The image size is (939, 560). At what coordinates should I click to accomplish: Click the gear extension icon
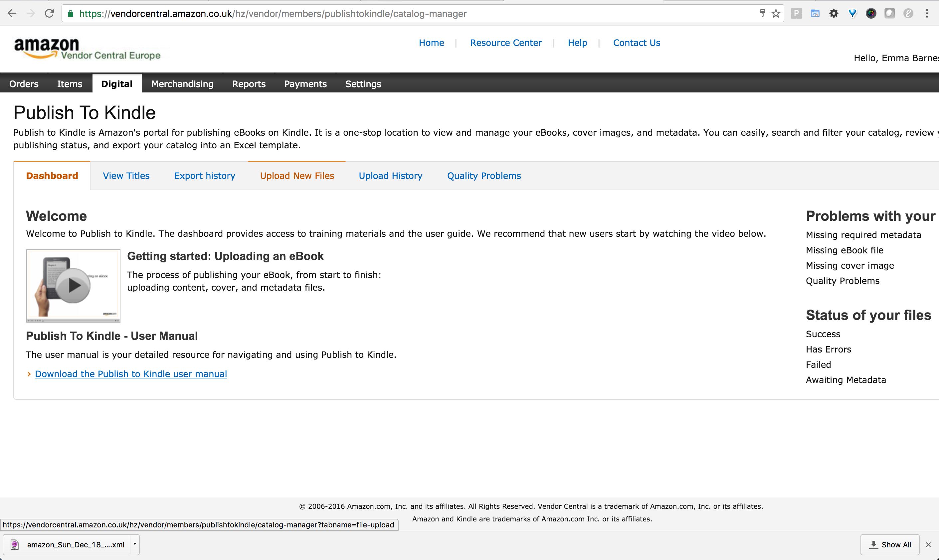tap(834, 14)
